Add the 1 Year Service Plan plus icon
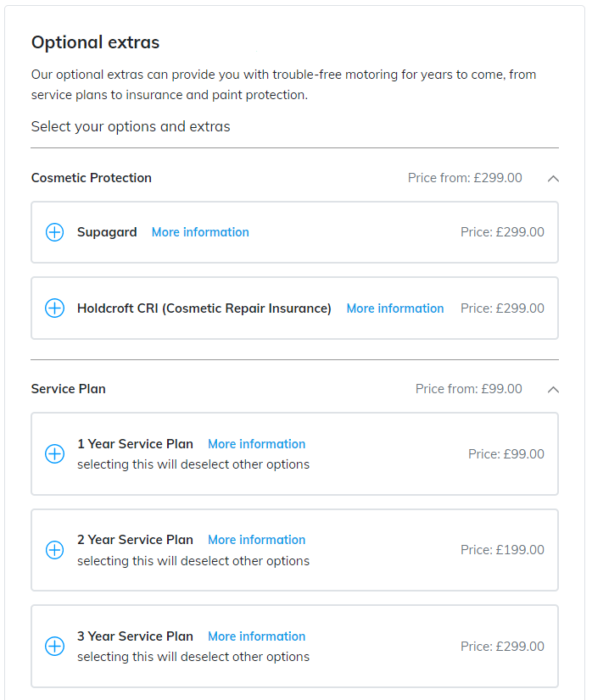The height and width of the screenshot is (700, 592). point(54,453)
